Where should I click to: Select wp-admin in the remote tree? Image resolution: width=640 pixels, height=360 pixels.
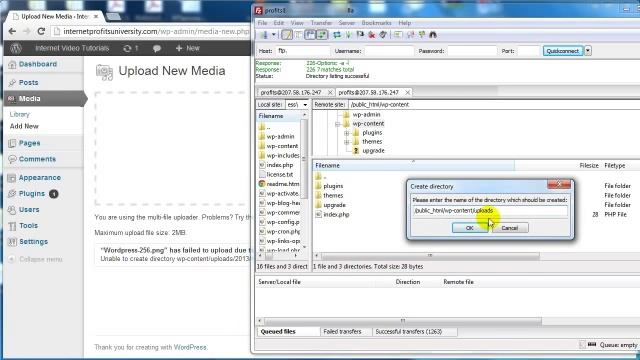click(x=366, y=115)
